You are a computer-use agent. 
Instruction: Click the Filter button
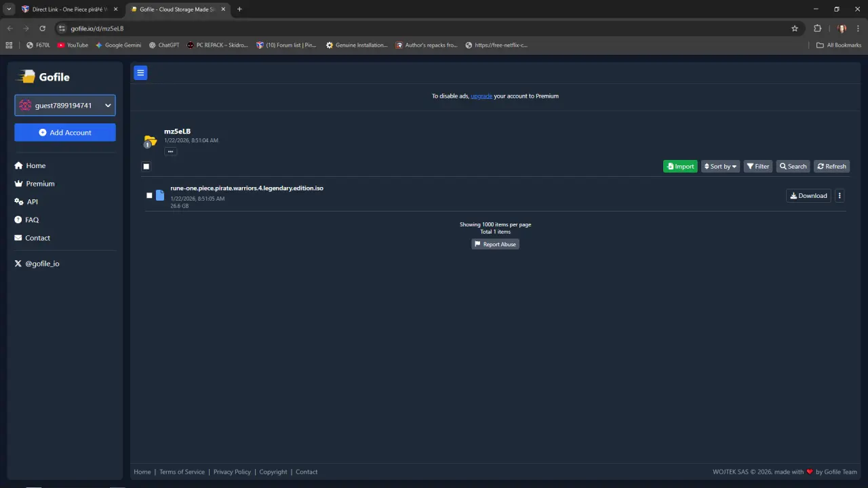(x=758, y=167)
